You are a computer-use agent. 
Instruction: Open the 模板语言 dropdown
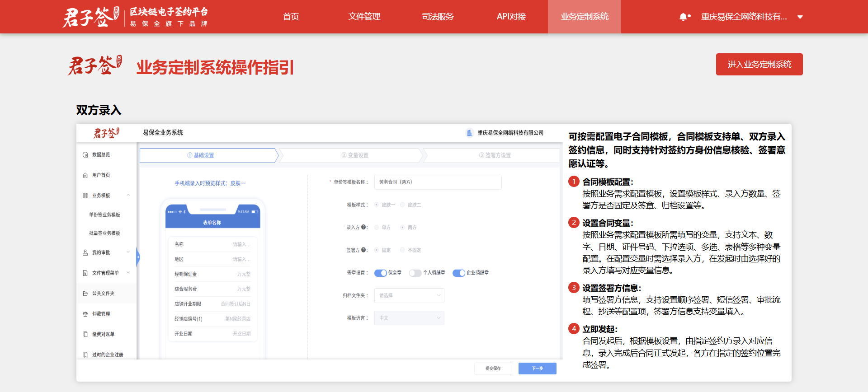coord(409,318)
